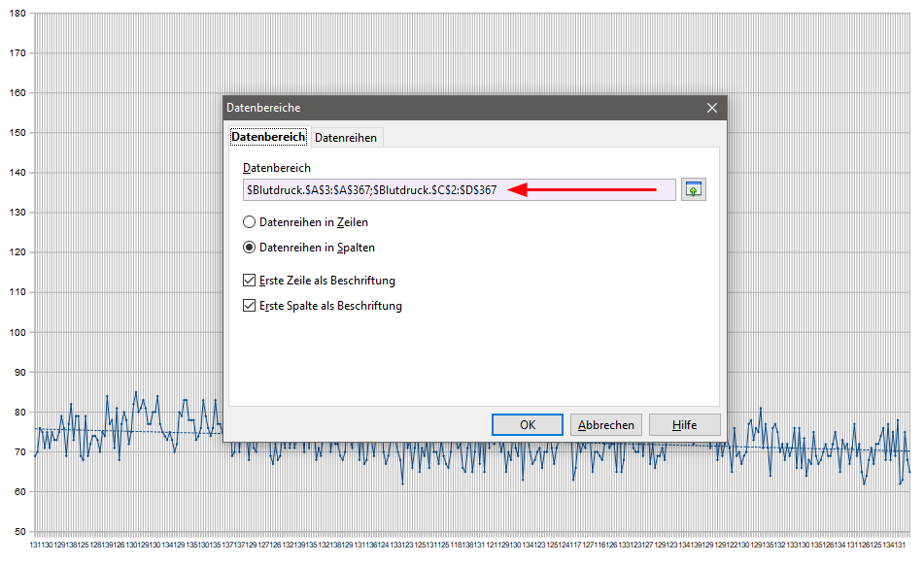Uncheck Erste Zeile als Beschriftung
924x565 pixels.
250,281
